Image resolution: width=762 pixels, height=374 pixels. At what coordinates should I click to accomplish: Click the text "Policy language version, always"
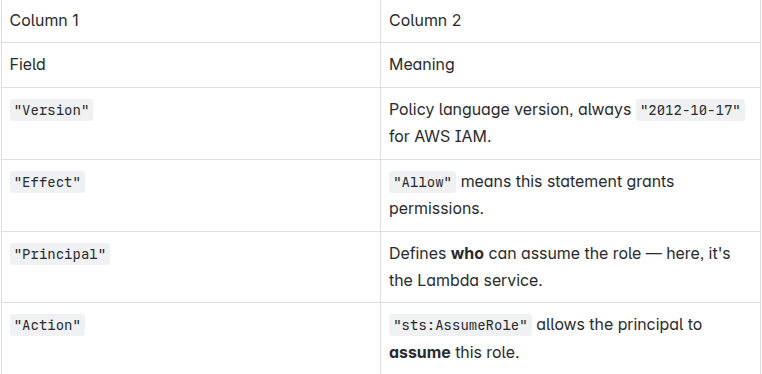click(510, 110)
